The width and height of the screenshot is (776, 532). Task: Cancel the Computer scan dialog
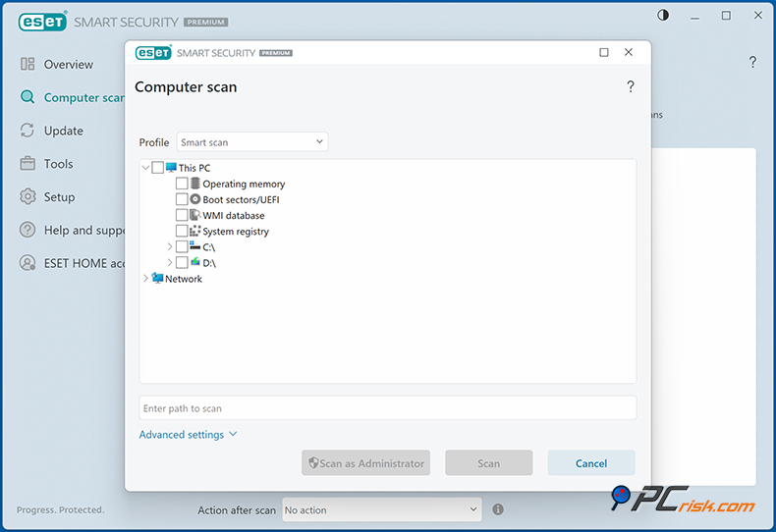(x=591, y=462)
